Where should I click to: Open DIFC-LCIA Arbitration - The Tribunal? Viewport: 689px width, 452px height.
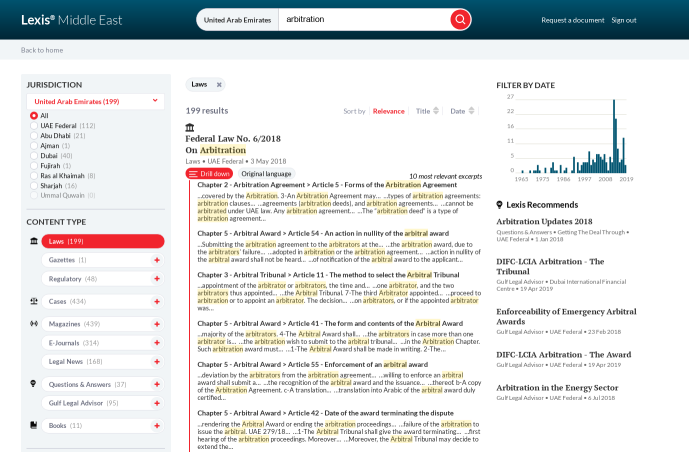550,266
